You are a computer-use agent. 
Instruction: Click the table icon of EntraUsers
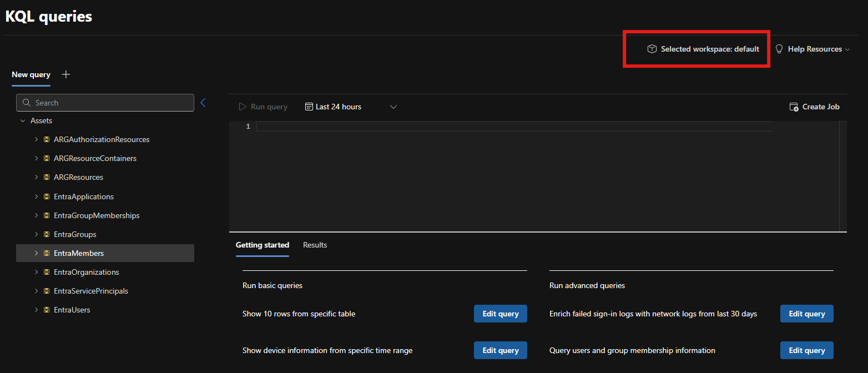click(47, 310)
